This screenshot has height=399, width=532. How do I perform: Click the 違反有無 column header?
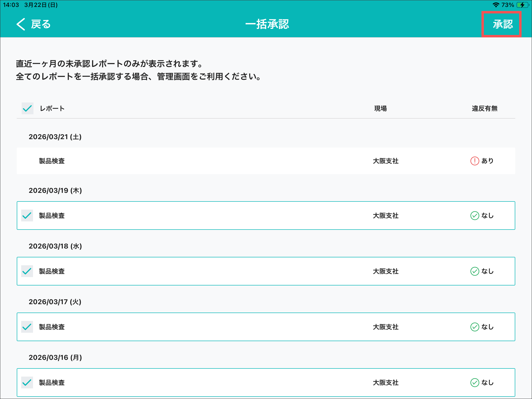pos(484,108)
